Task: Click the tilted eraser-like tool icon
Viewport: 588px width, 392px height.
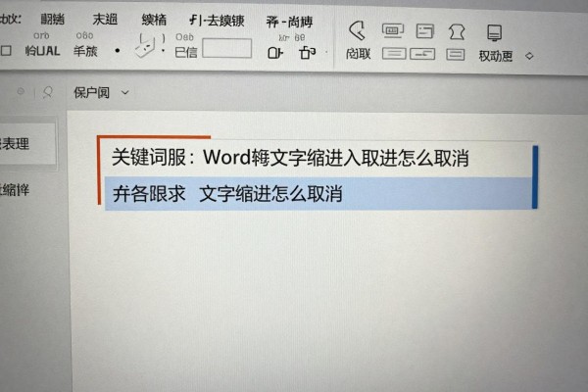Action: click(146, 46)
